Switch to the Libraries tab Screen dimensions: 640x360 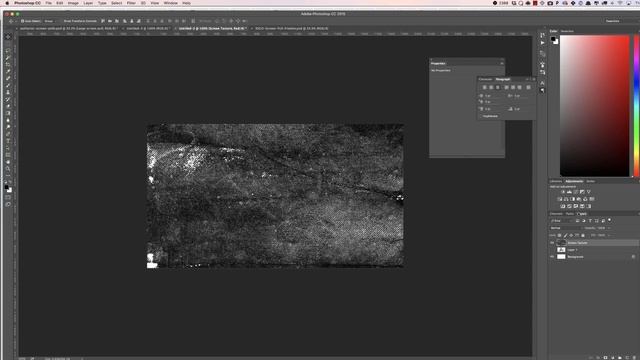[556, 181]
